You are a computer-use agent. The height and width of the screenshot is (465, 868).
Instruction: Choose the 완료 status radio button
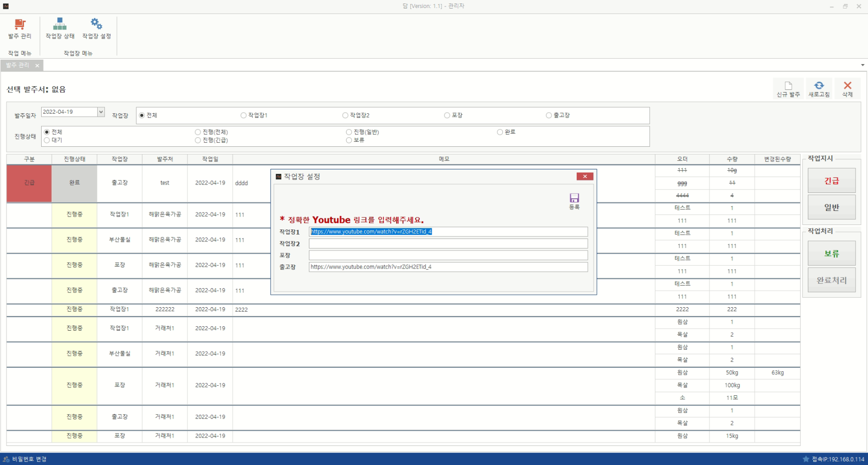pos(500,132)
